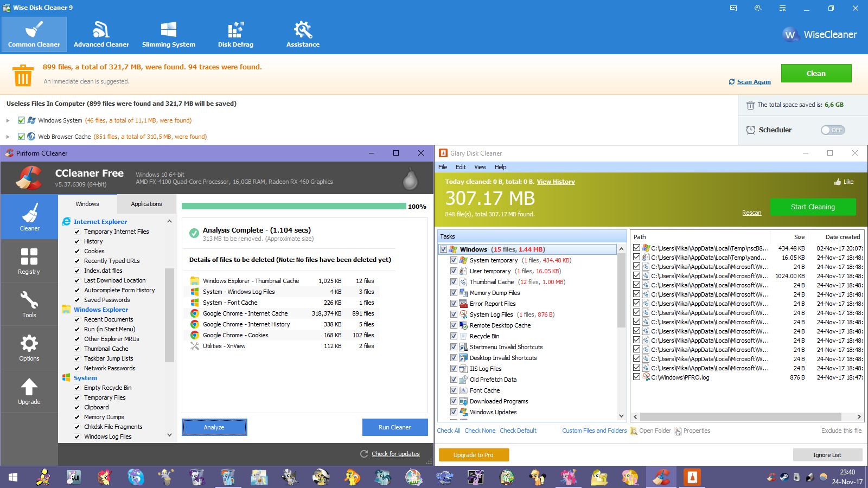This screenshot has width=868, height=488.
Task: Expand the Web Browser Cache results row
Action: 8,137
